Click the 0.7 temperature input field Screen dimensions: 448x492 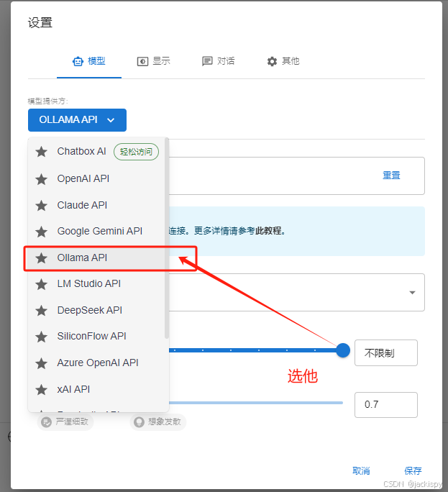386,405
